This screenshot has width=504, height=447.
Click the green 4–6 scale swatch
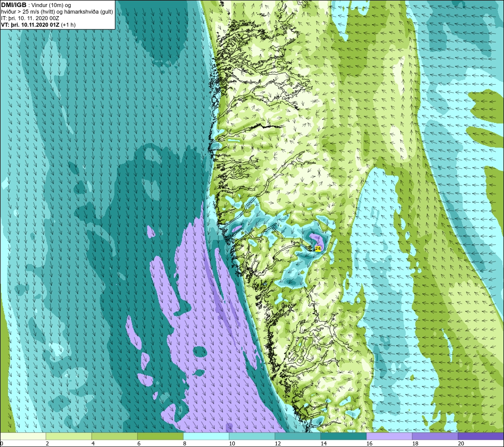click(x=114, y=436)
